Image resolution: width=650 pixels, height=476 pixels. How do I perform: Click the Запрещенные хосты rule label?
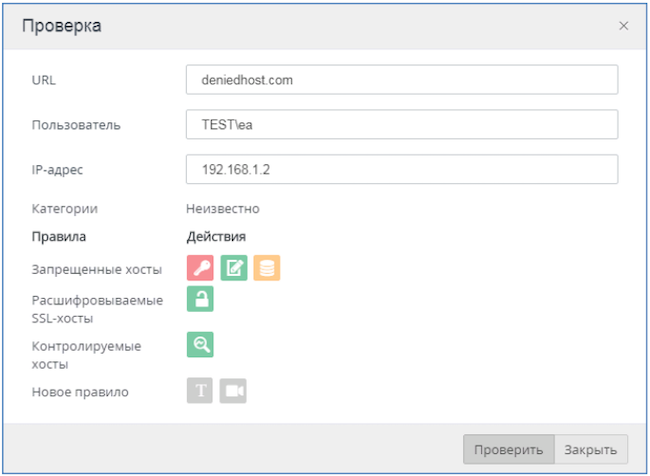[97, 269]
